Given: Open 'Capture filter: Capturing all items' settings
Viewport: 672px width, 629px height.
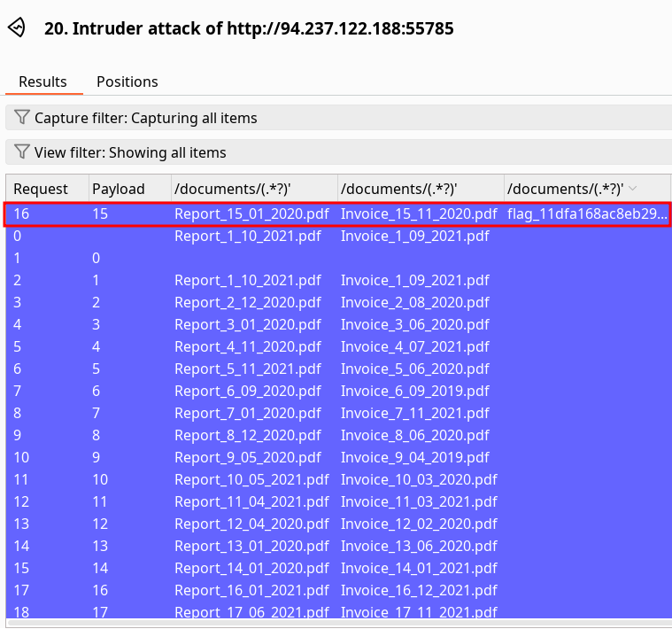Looking at the screenshot, I should [x=146, y=118].
